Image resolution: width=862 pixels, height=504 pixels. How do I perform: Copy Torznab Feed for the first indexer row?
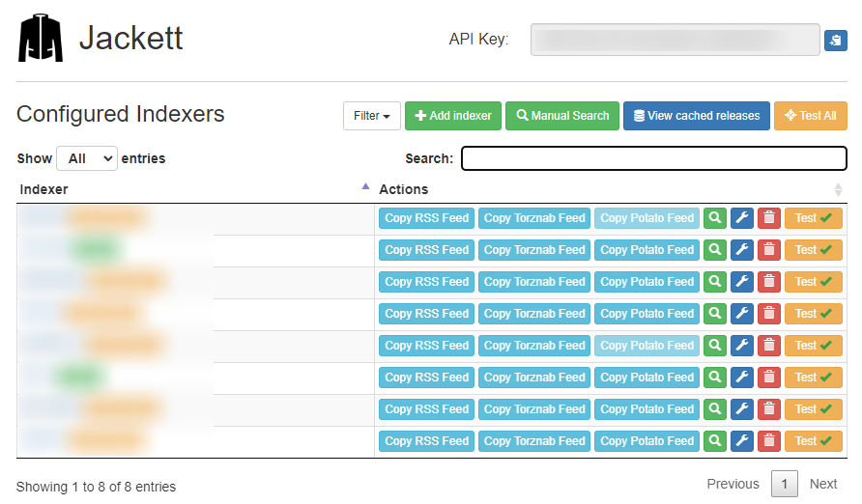tap(534, 218)
